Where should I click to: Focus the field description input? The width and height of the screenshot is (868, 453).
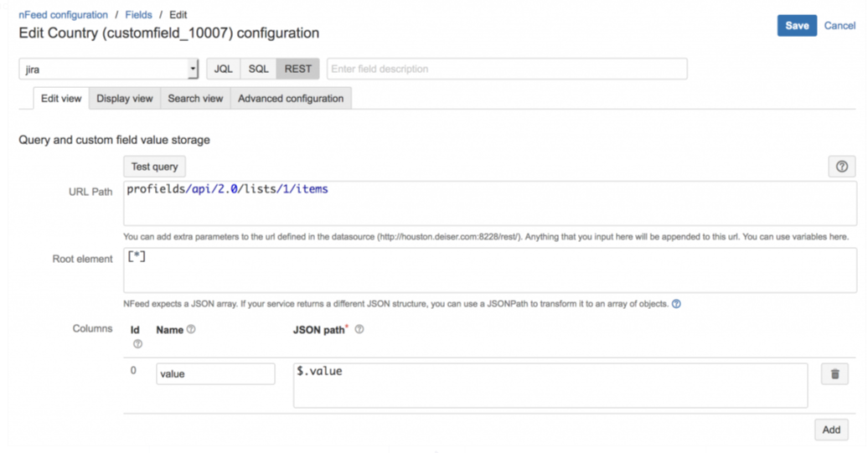point(507,69)
